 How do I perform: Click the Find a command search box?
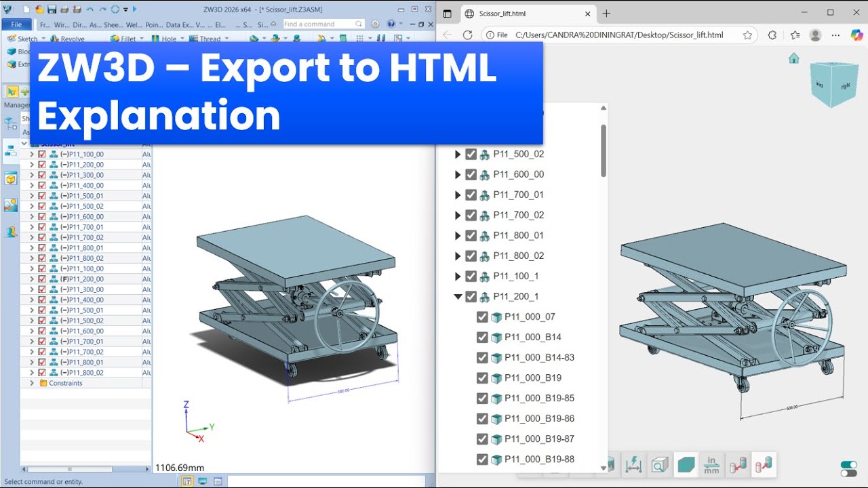323,24
